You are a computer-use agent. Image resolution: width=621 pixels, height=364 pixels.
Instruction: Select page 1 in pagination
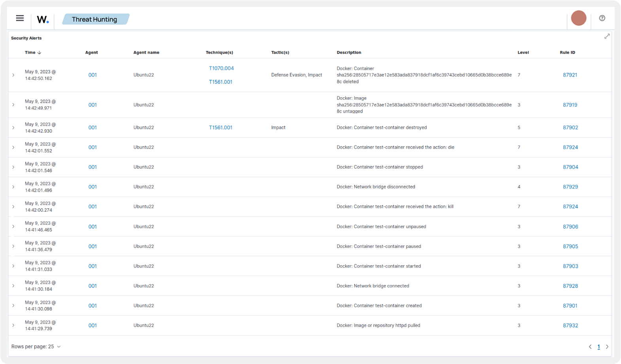[598, 347]
